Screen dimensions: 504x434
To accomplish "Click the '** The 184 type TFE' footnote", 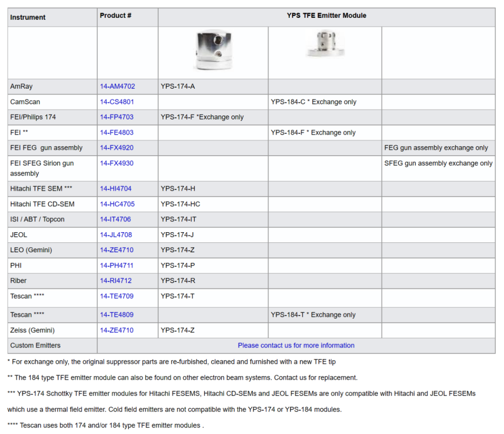I will (x=182, y=377).
